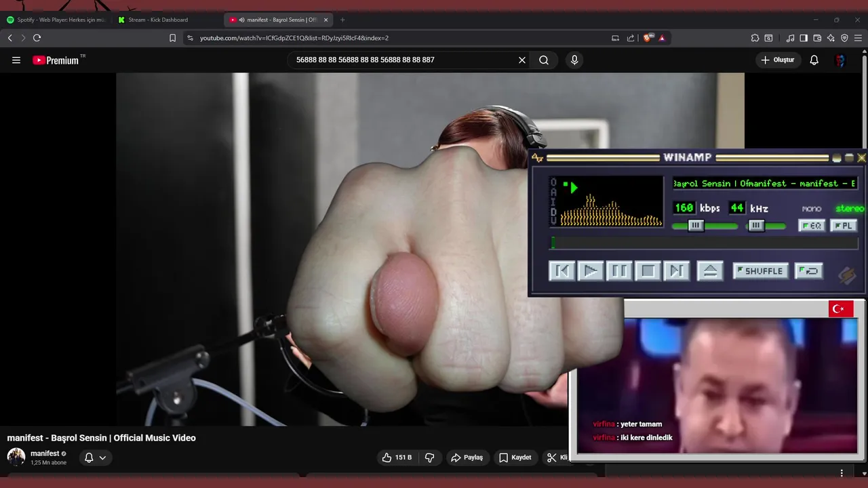Image resolution: width=868 pixels, height=488 pixels.
Task: Open the Brave VPN shield icon
Action: click(x=844, y=38)
